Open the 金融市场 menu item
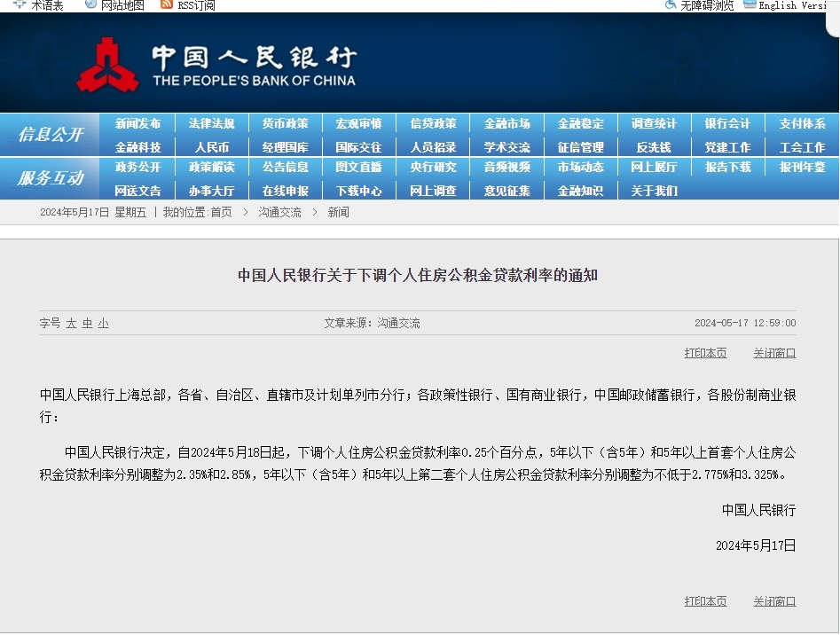This screenshot has width=840, height=635. pyautogui.click(x=506, y=123)
